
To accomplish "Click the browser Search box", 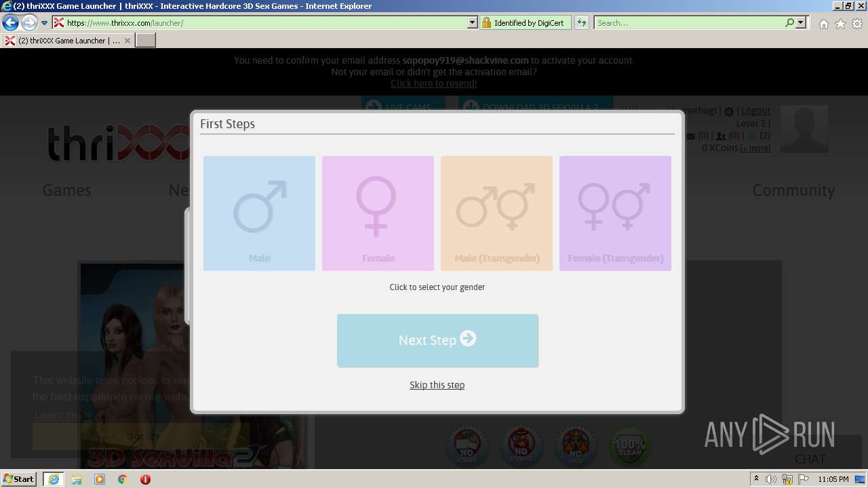I will coord(688,22).
